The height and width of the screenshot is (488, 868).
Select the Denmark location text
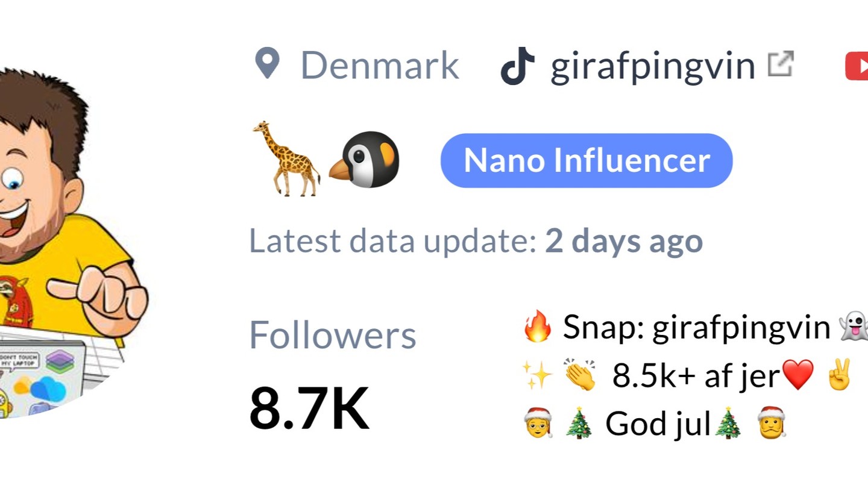tap(380, 66)
